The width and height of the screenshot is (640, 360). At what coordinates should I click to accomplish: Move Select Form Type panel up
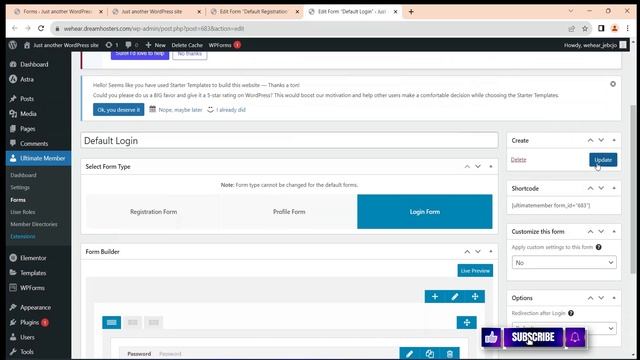click(x=467, y=167)
